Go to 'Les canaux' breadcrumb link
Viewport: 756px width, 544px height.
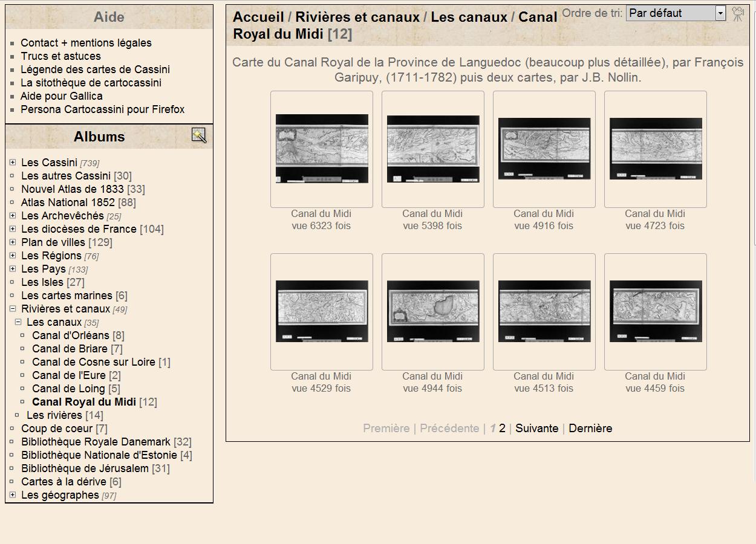tap(469, 17)
